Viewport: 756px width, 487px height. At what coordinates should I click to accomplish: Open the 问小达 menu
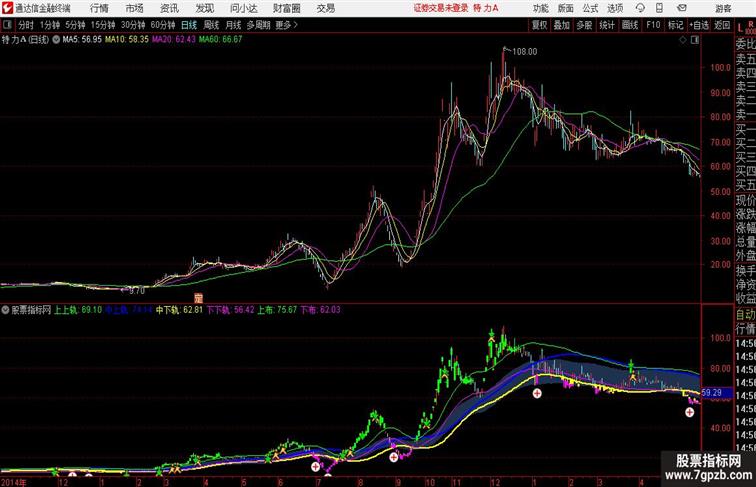click(243, 8)
